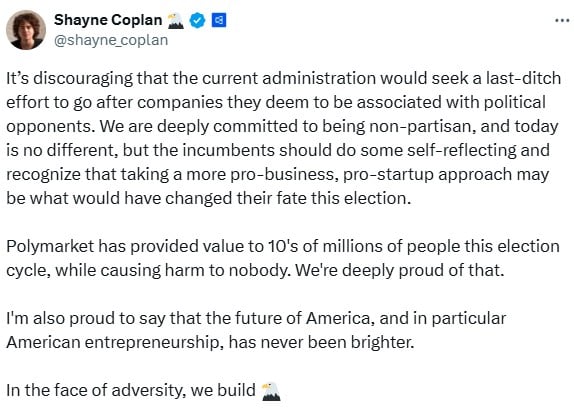The image size is (574, 409).
Task: Click the eagle emoji next to Shayne Coplan
Action: 175,21
